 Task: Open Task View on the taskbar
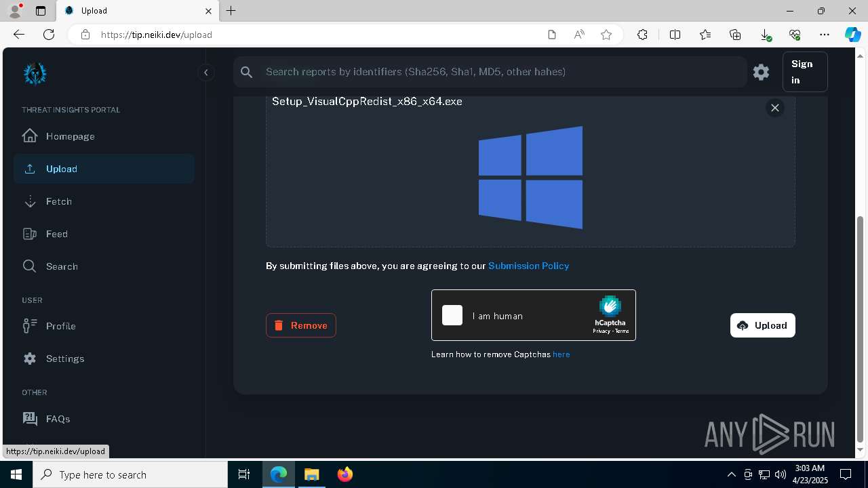[244, 474]
